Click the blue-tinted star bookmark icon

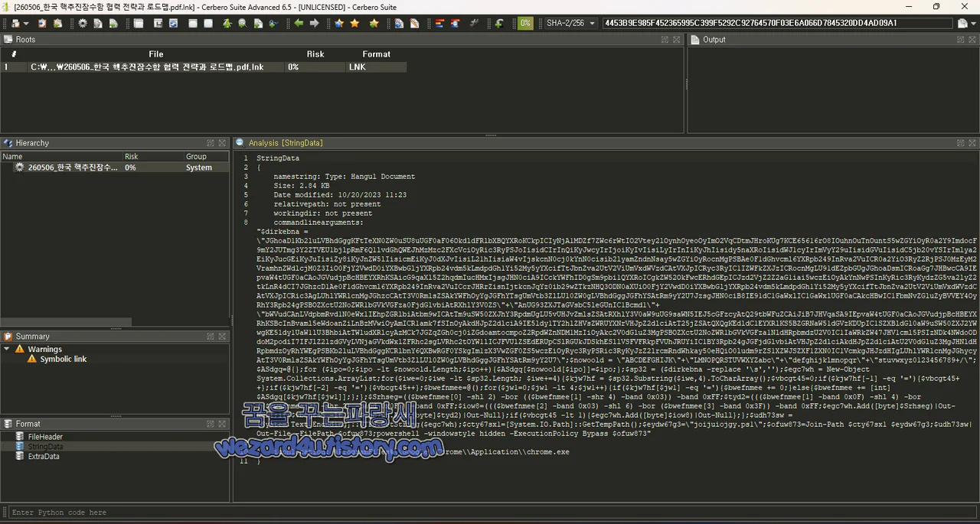[x=339, y=23]
